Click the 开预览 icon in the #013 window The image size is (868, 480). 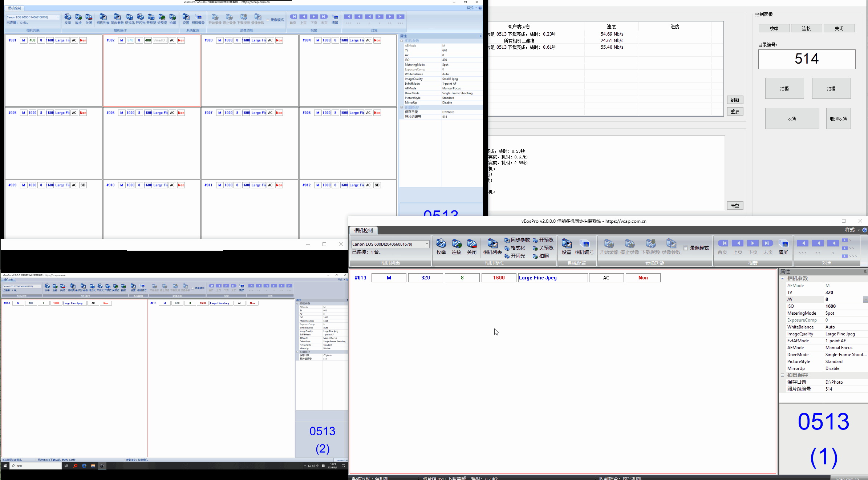click(x=543, y=240)
